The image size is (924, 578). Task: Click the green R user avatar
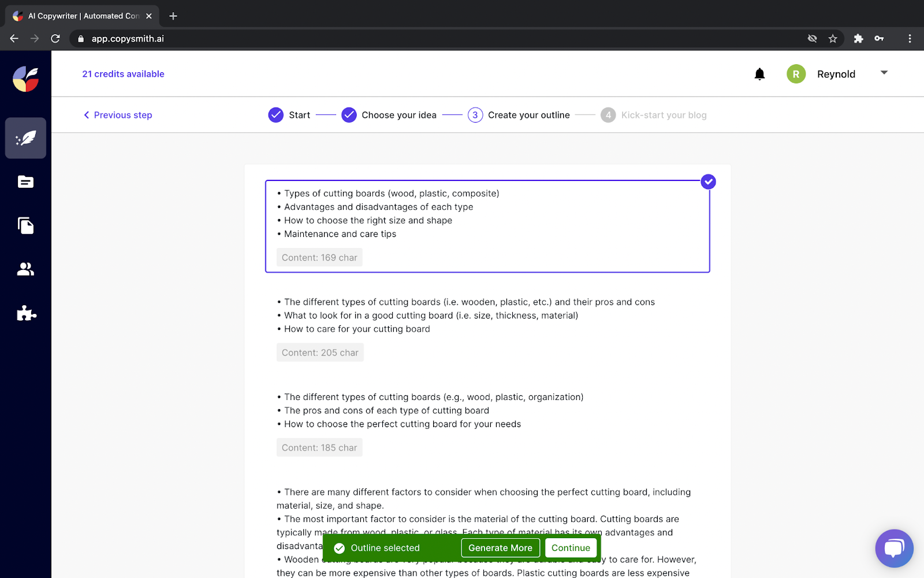pyautogui.click(x=796, y=74)
